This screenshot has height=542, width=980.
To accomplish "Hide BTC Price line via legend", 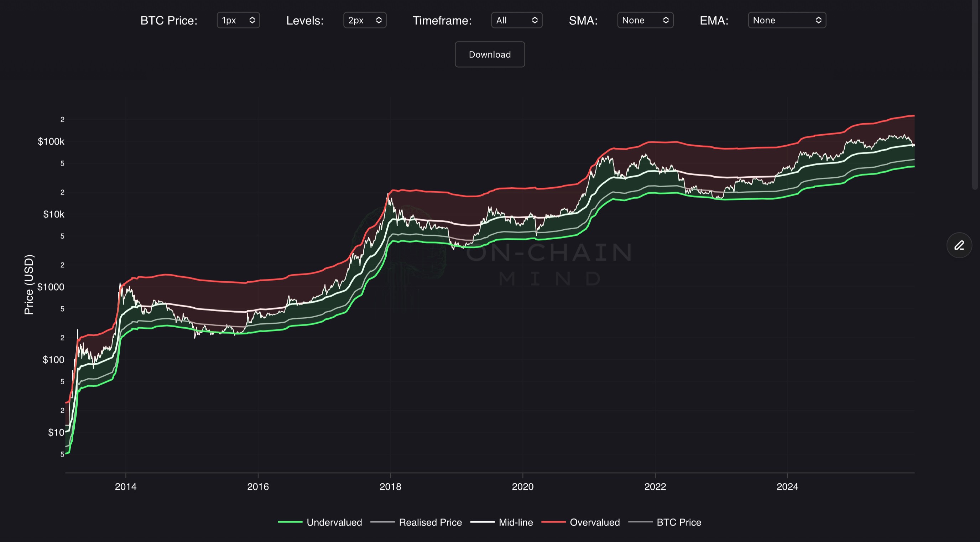I will (679, 522).
